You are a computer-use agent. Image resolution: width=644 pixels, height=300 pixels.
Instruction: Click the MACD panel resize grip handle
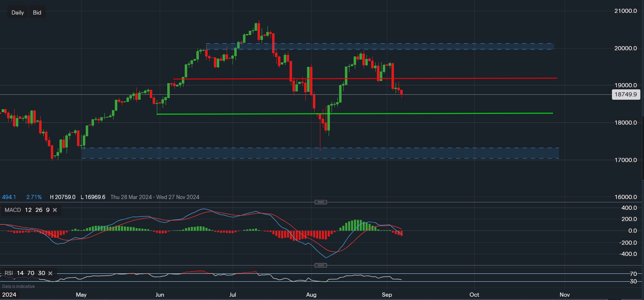point(320,202)
